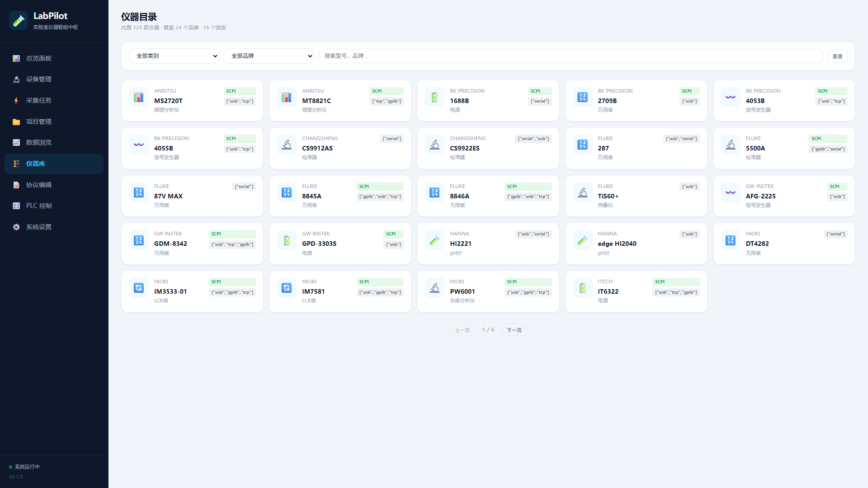Viewport: 868px width, 488px height.
Task: Navigate to 采集任务 section
Action: [x=54, y=100]
